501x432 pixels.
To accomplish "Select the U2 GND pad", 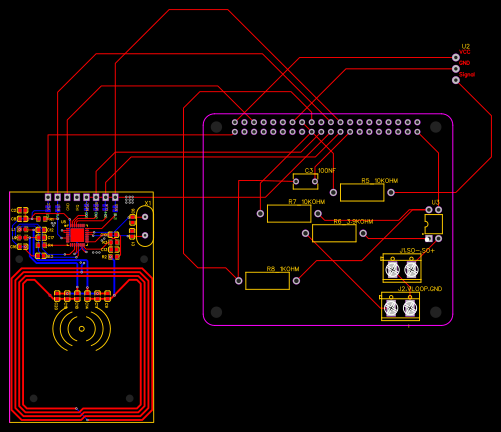I will tap(456, 69).
